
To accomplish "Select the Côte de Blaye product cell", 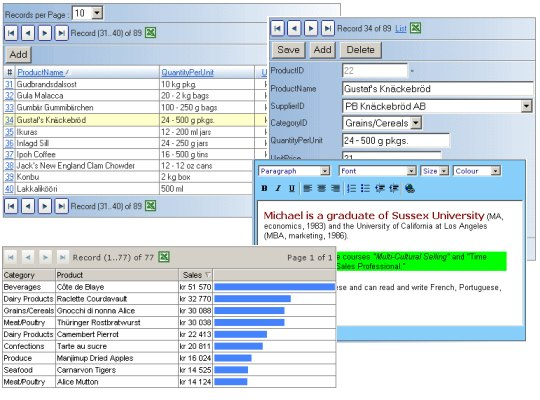I will point(117,287).
